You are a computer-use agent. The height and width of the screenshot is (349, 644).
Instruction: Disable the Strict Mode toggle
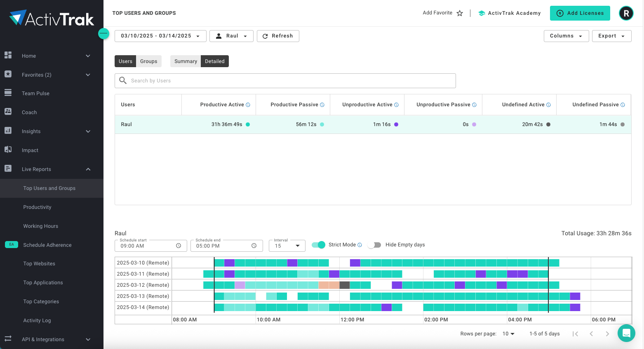(x=318, y=245)
